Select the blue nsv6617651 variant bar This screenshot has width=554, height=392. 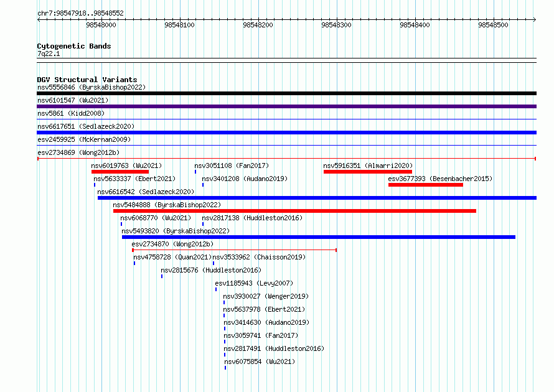click(286, 133)
